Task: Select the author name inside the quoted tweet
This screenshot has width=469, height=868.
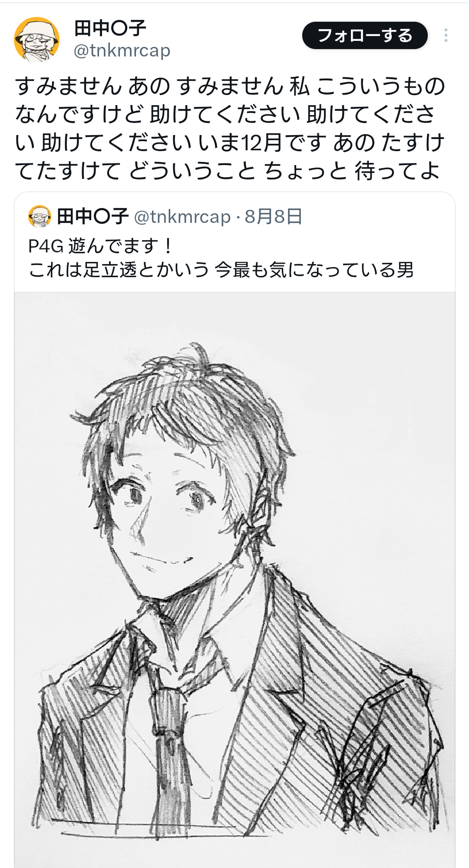Action: [x=92, y=216]
